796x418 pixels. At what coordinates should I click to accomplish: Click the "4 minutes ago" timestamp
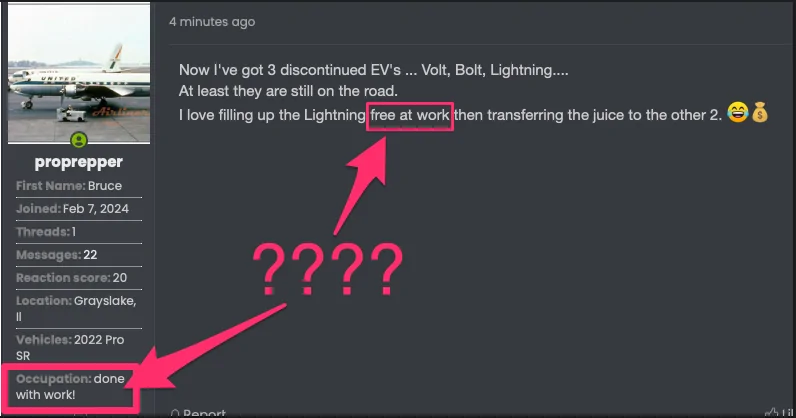[212, 22]
